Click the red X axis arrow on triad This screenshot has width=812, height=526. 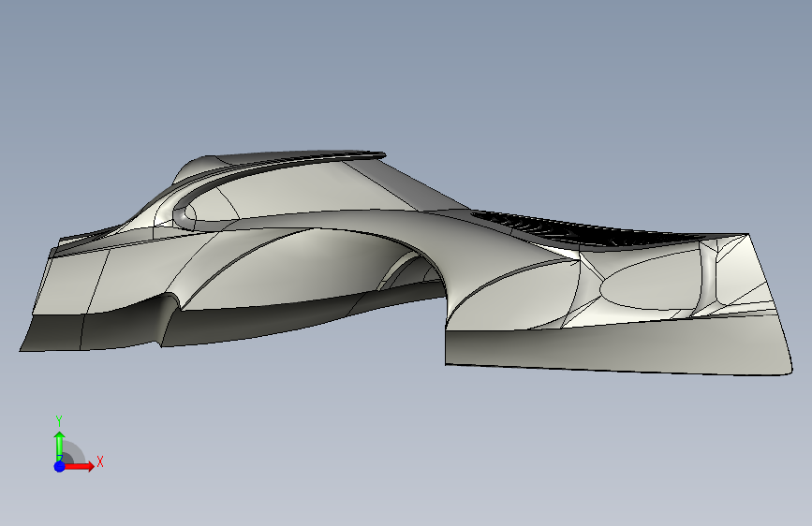click(x=79, y=466)
